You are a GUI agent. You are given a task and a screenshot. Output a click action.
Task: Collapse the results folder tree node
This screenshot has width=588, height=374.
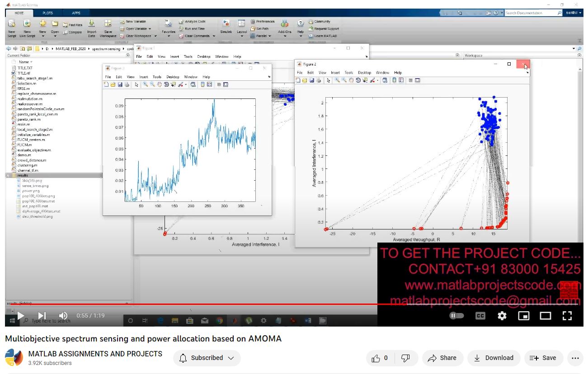pos(8,175)
